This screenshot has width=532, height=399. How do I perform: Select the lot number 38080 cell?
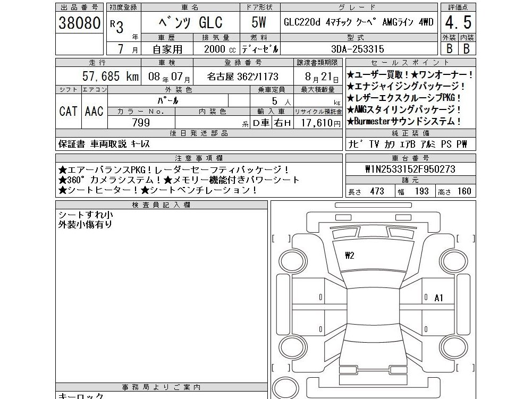click(79, 23)
